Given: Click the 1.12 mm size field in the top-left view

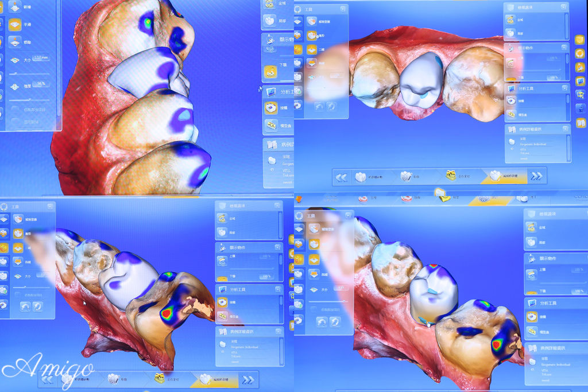Looking at the screenshot, I should point(41,58).
